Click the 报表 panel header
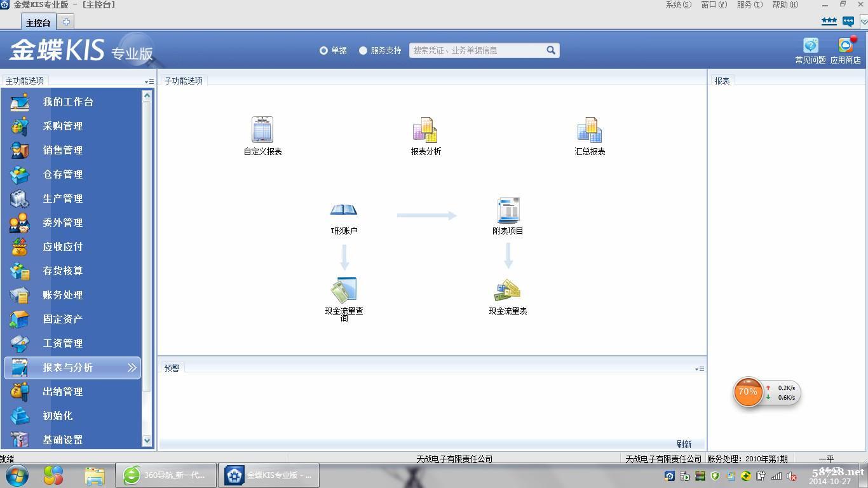 point(722,81)
